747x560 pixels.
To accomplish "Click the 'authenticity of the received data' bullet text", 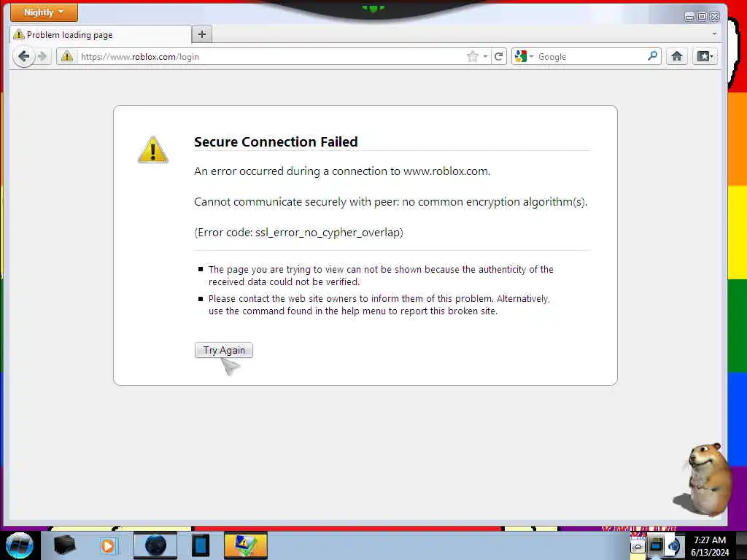I will click(x=381, y=276).
